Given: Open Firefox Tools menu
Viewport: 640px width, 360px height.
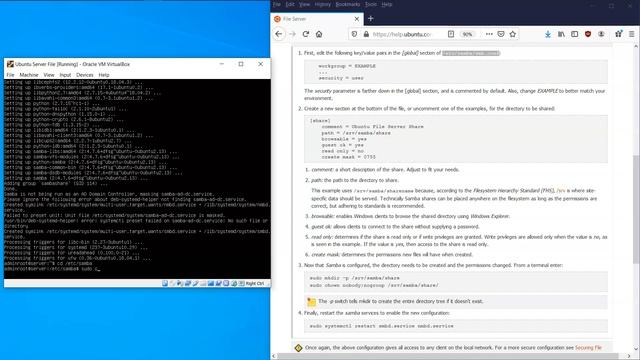Looking at the screenshot, I should click(371, 4).
